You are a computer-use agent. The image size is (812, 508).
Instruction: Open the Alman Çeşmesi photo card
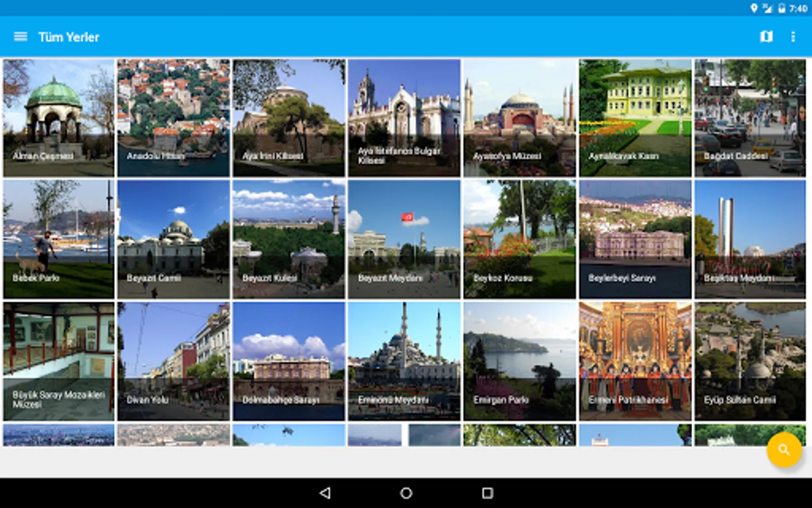point(59,118)
